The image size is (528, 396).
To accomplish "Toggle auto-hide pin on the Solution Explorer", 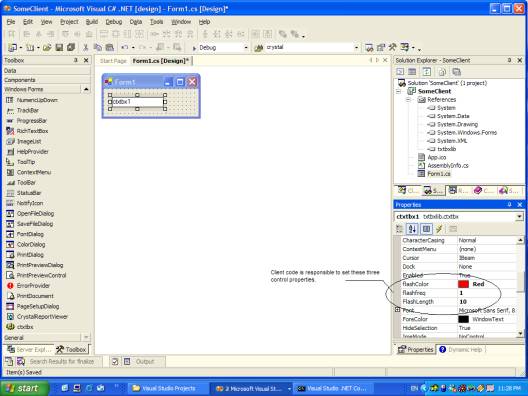I will (509, 60).
